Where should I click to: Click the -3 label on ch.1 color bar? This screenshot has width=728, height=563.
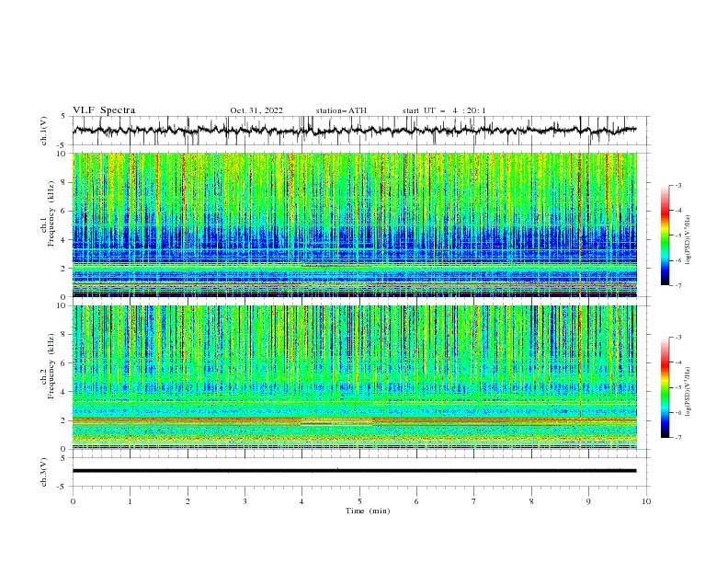coord(678,185)
